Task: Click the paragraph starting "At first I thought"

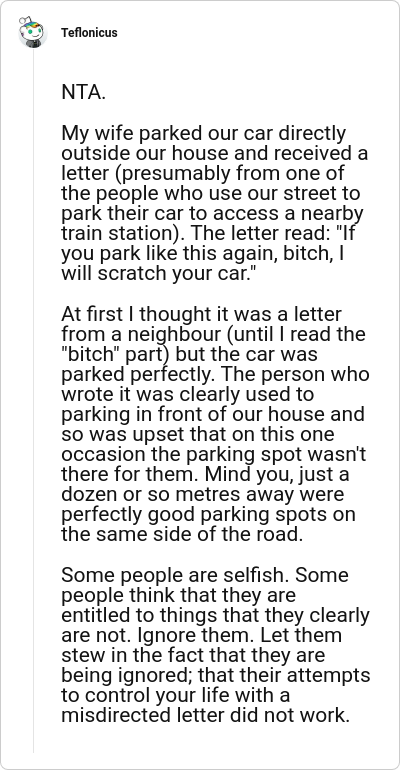Action: pyautogui.click(x=215, y=424)
